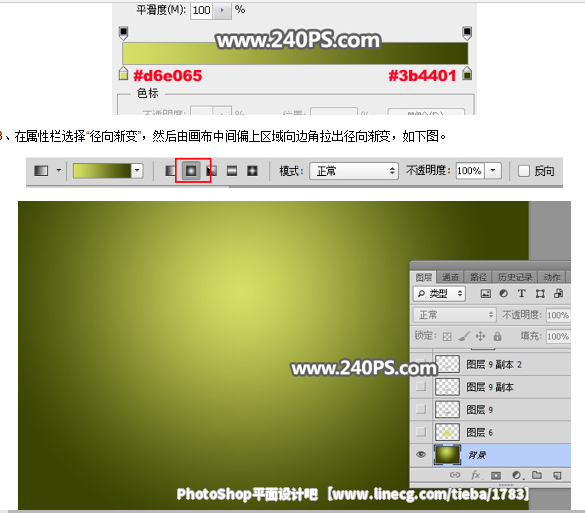This screenshot has width=585, height=513.
Task: Select the diamond gradient icon
Action: tap(253, 171)
